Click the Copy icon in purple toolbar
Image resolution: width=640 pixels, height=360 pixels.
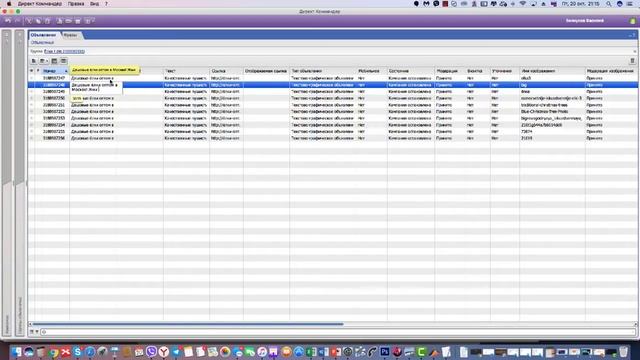click(x=38, y=21)
